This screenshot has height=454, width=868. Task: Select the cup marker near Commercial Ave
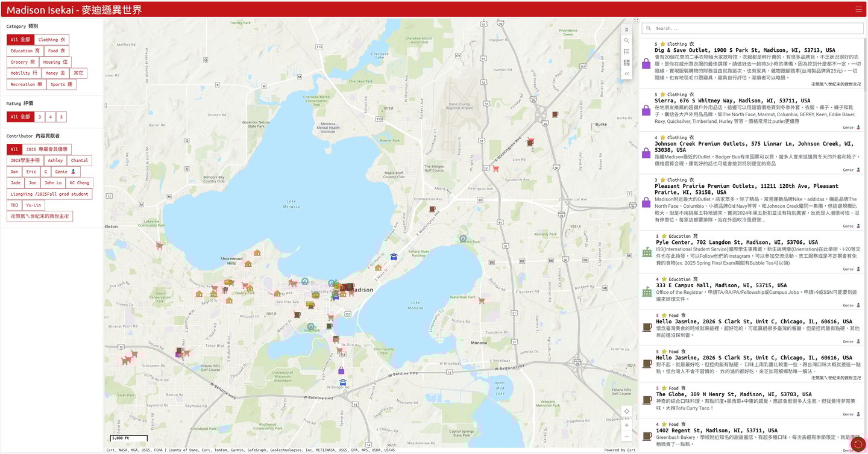coord(432,209)
